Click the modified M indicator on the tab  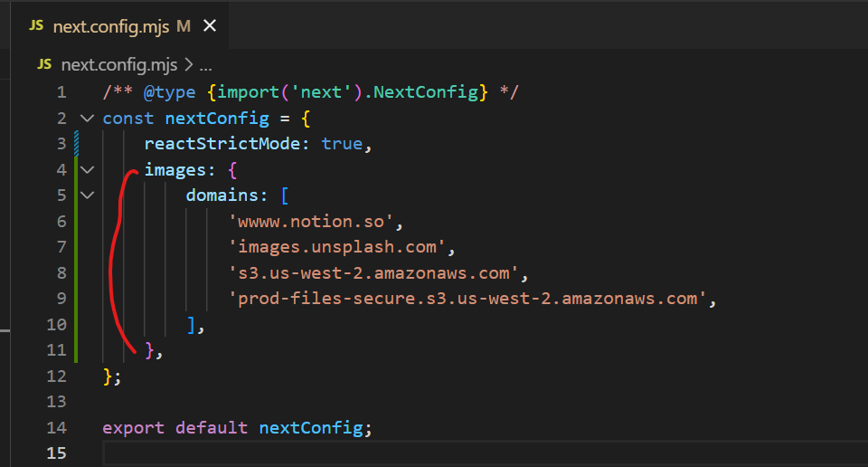tap(184, 26)
